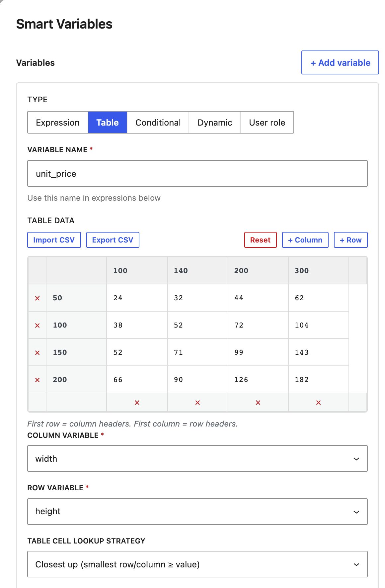Delete the row with header 100
385x588 pixels.
click(x=37, y=325)
